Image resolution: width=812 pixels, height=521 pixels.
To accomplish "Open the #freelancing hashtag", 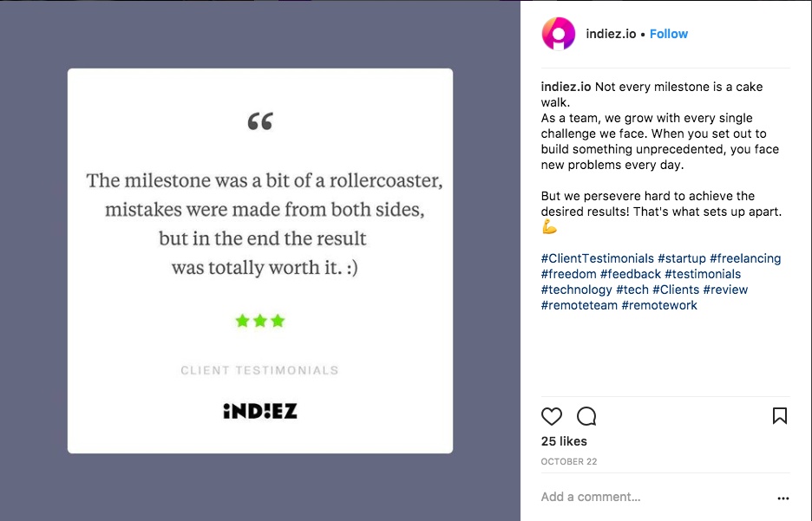I will tap(745, 258).
